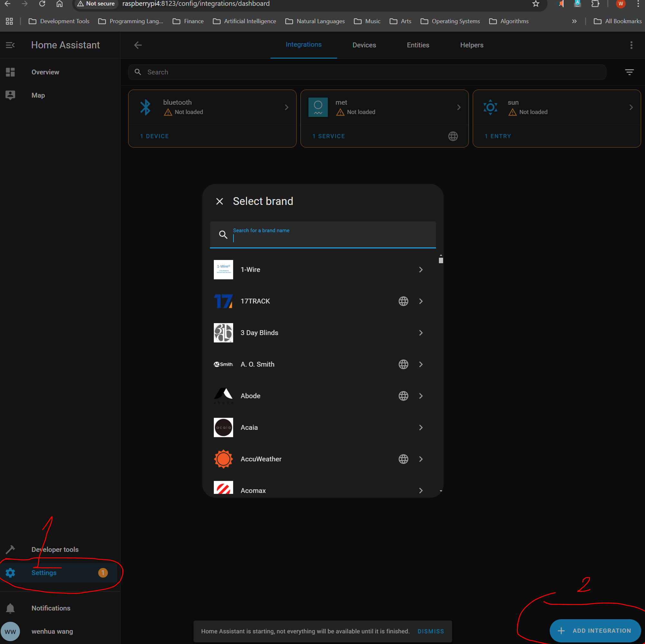Switch to the Entities tab

coord(418,45)
